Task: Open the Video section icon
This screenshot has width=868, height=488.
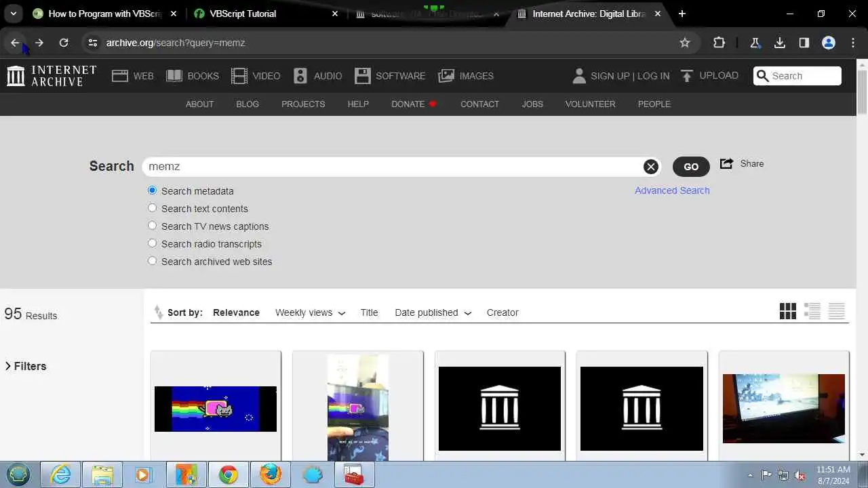Action: (239, 76)
